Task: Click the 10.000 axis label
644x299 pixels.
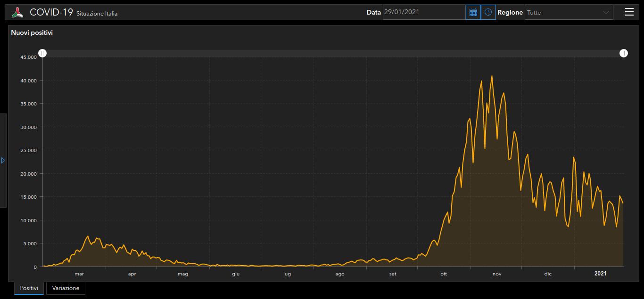Action: tap(28, 220)
